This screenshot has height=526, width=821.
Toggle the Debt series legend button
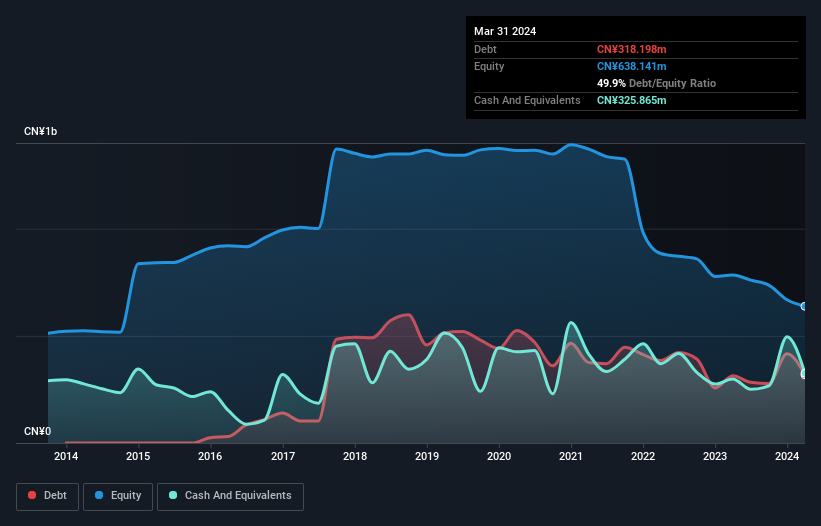tap(48, 496)
